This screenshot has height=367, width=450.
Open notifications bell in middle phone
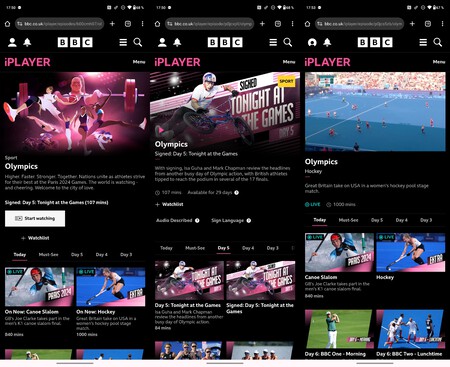pyautogui.click(x=177, y=42)
